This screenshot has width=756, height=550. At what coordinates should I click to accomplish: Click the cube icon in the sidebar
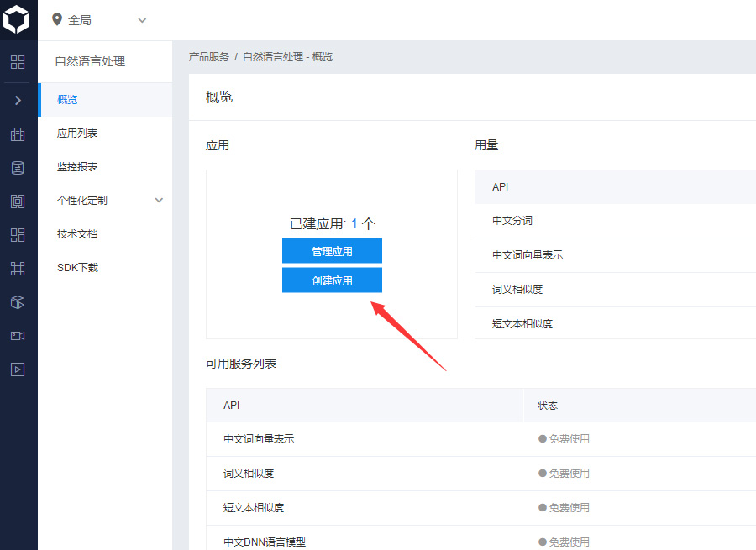[x=18, y=302]
